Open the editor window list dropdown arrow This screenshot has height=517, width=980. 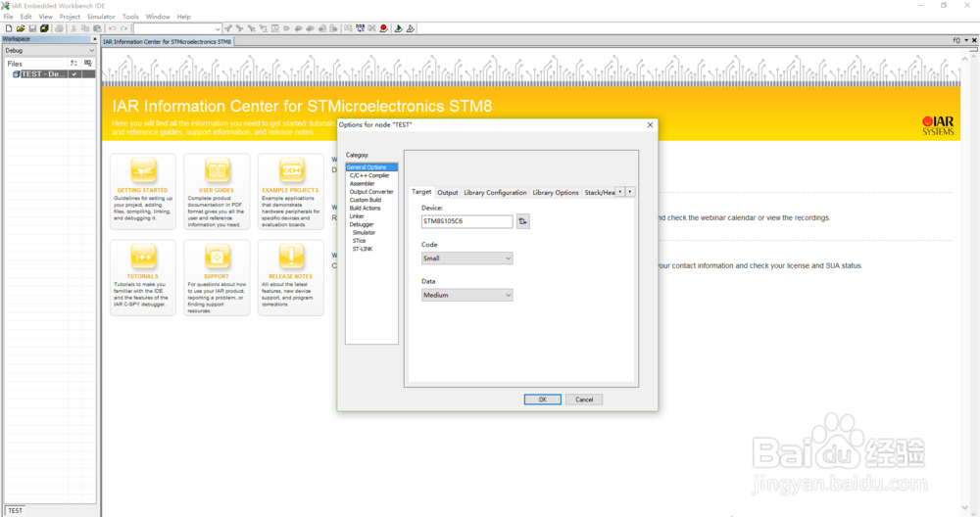(966, 40)
